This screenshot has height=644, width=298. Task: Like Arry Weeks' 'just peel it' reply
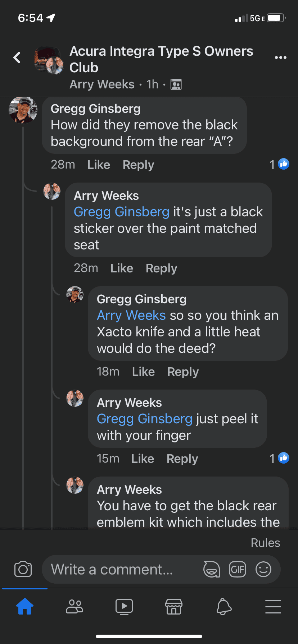click(143, 459)
